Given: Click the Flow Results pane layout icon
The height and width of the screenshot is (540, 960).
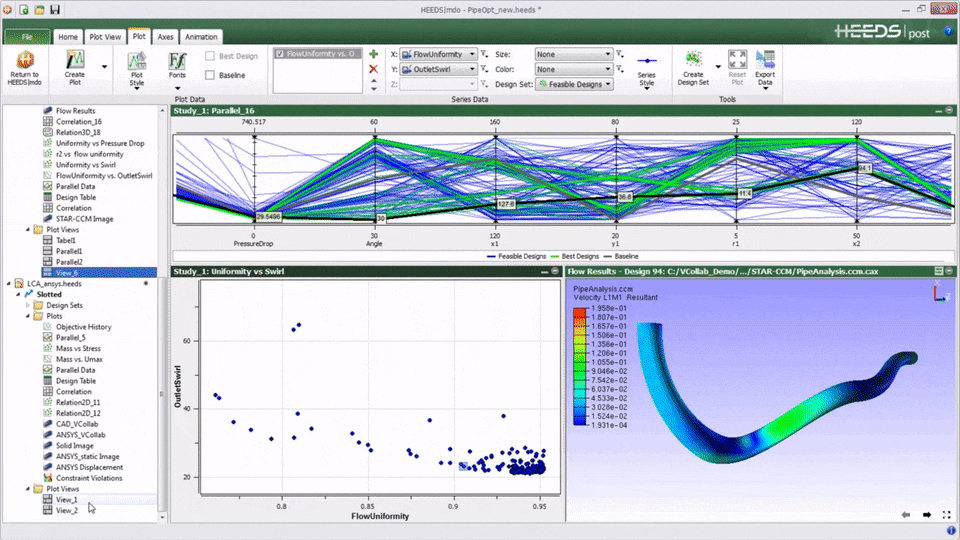Looking at the screenshot, I should pyautogui.click(x=939, y=271).
